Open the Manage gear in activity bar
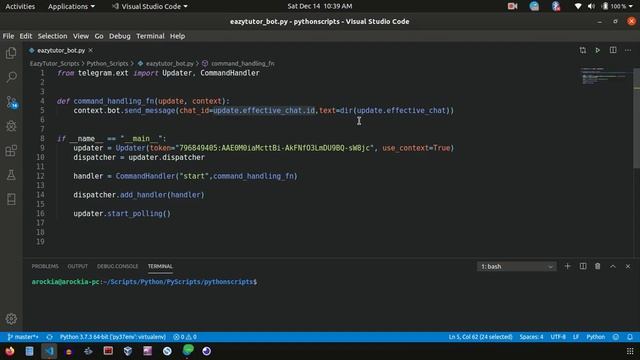Screen dimensions: 640x360 11,319
